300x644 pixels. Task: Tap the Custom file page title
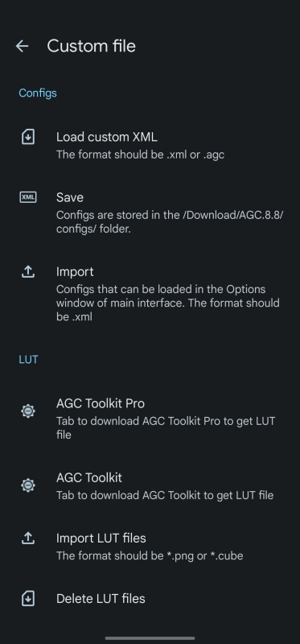coord(91,46)
